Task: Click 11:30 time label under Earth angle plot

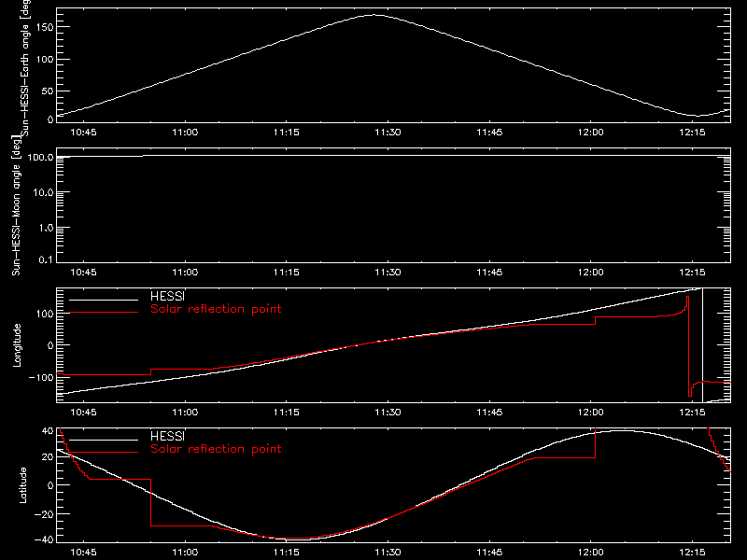Action: (388, 133)
